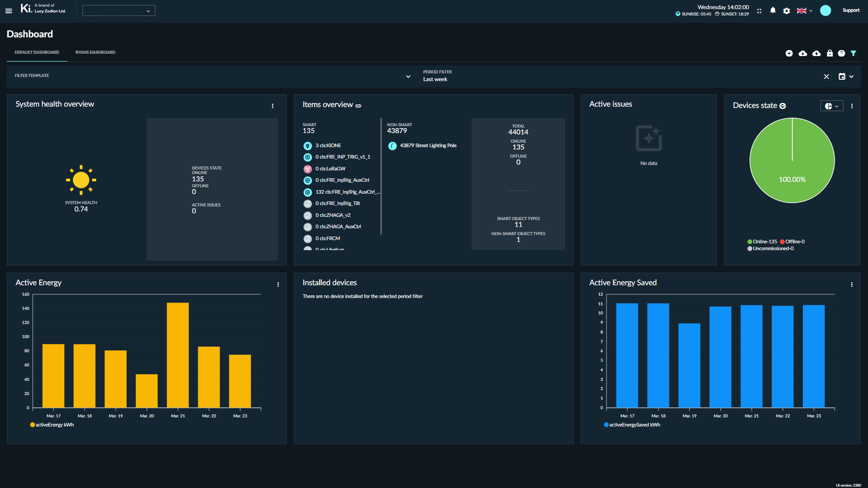This screenshot has height=488, width=868.
Task: Expand the Filter Template dropdown
Action: (408, 77)
